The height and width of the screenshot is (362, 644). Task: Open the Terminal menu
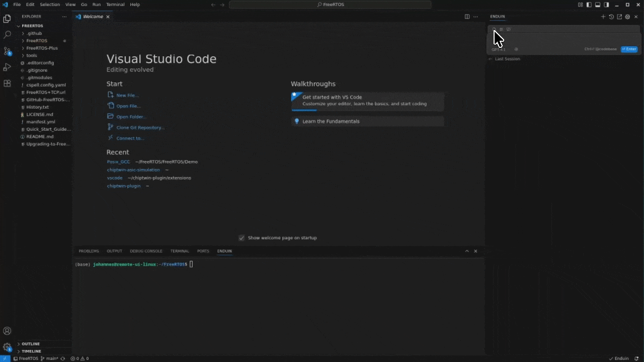pos(115,5)
